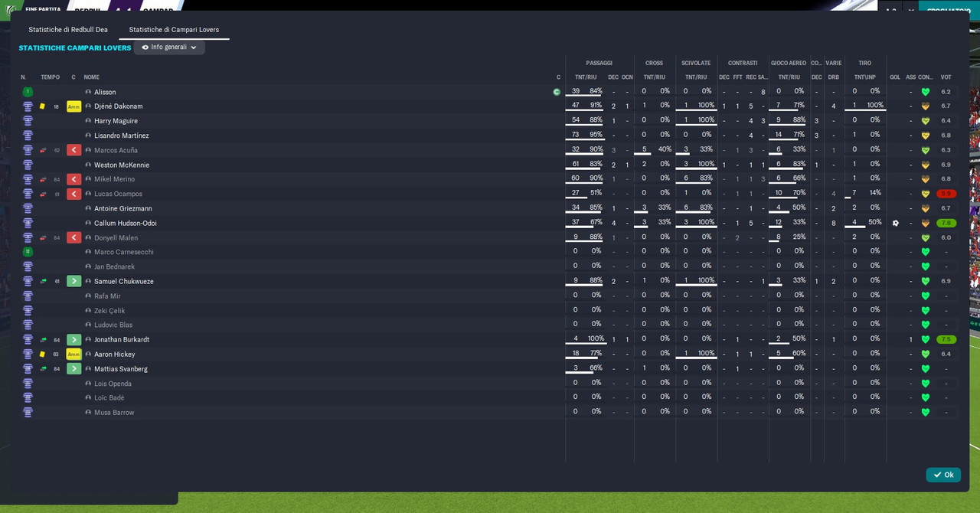The image size is (980, 513).
Task: Sort by the Tempo column header
Action: pyautogui.click(x=51, y=77)
